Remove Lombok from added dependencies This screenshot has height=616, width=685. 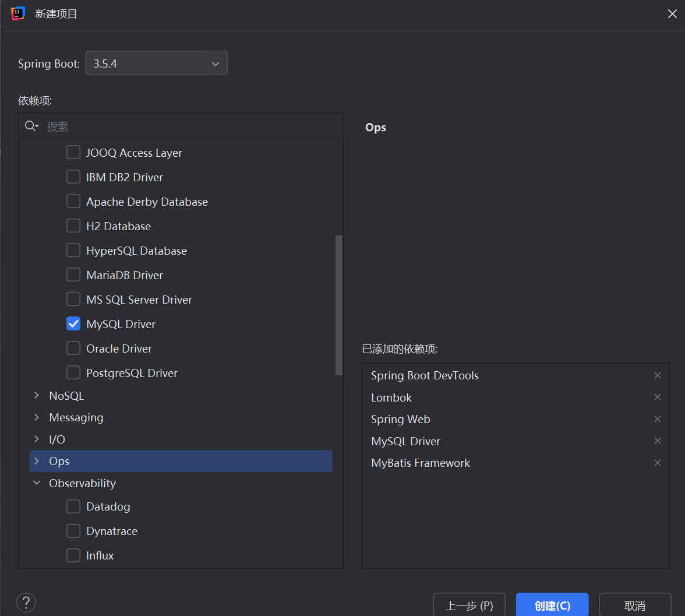click(657, 397)
